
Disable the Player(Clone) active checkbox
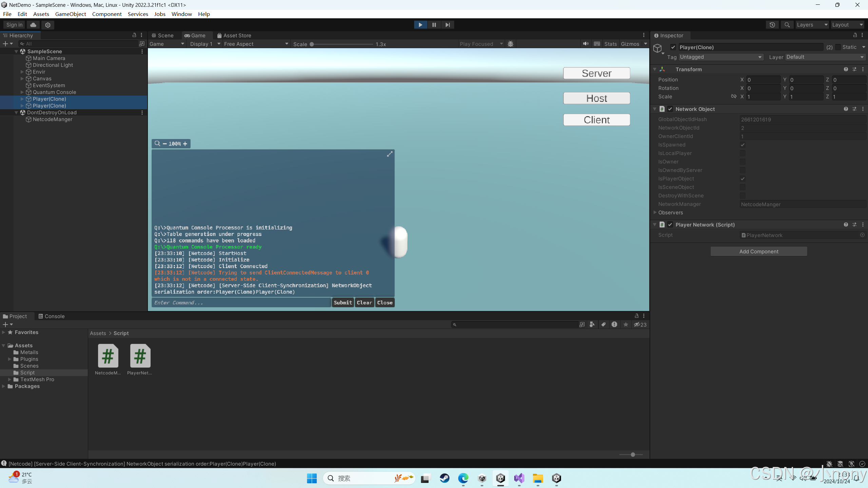[x=674, y=47]
